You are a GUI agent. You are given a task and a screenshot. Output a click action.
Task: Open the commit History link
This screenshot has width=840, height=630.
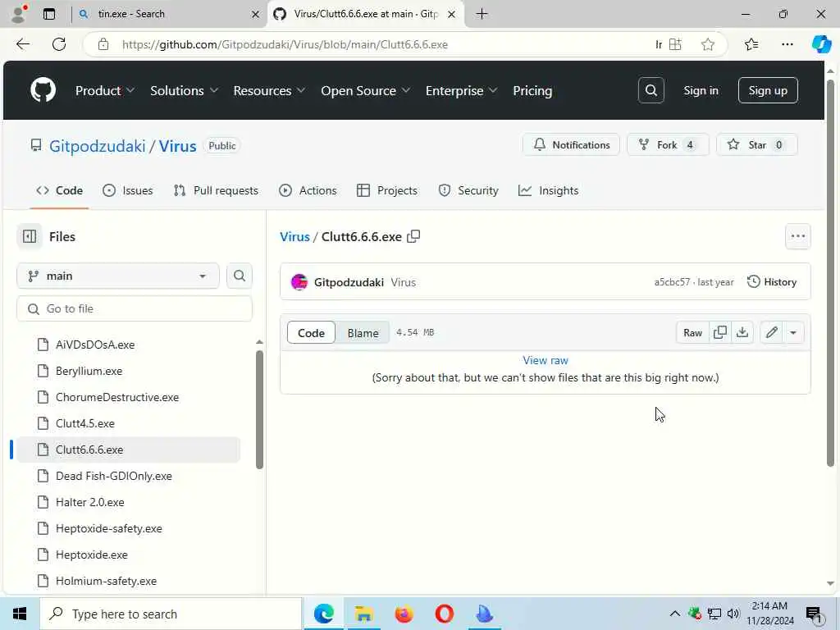click(772, 282)
